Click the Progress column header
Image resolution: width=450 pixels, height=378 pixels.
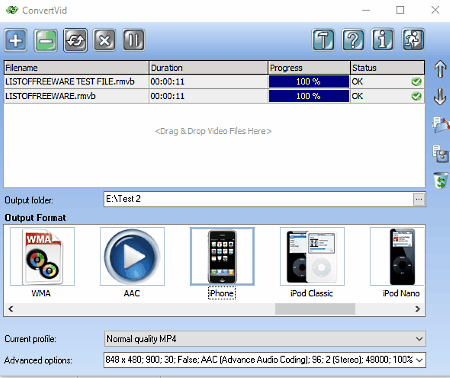[x=309, y=68]
